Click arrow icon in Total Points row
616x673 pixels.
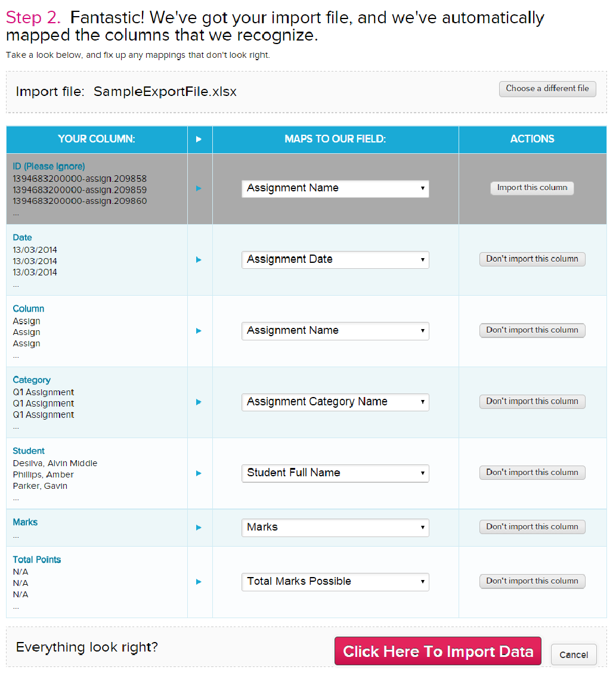[x=199, y=582]
